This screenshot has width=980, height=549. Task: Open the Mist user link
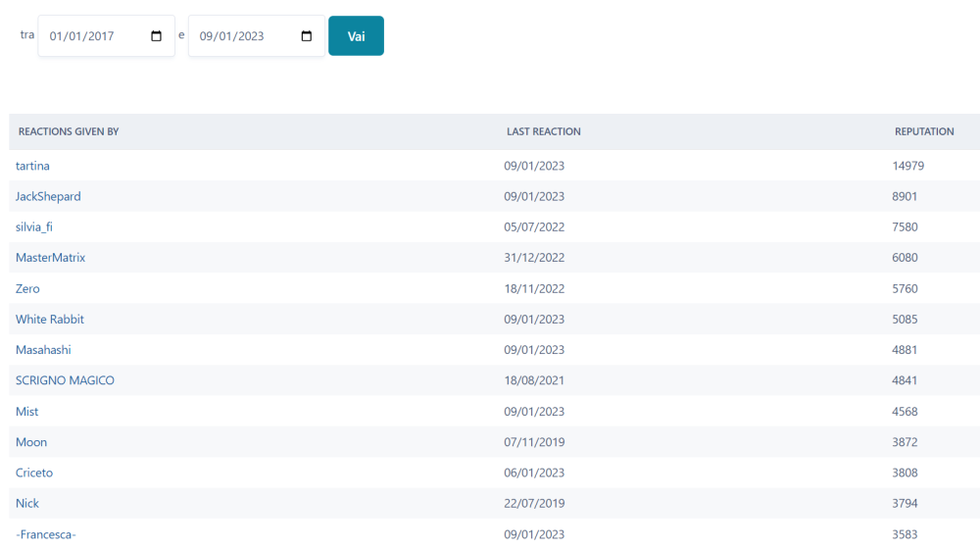coord(26,412)
